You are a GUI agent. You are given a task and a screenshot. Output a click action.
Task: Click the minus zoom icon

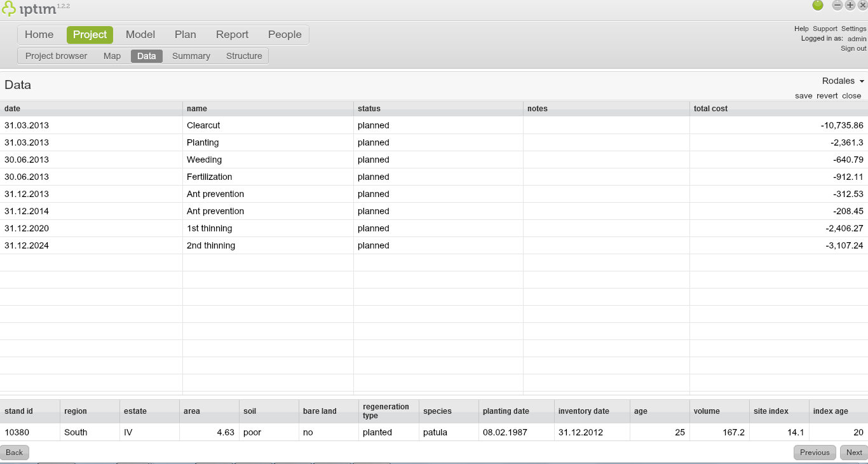(x=837, y=5)
